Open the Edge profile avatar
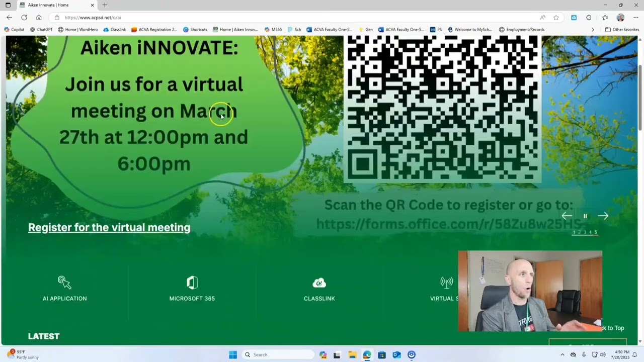Viewport: 644px width, 362px height. pyautogui.click(x=620, y=18)
